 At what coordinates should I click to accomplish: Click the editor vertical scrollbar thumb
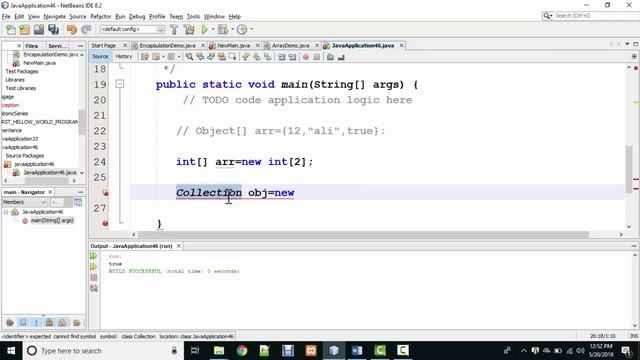point(629,169)
